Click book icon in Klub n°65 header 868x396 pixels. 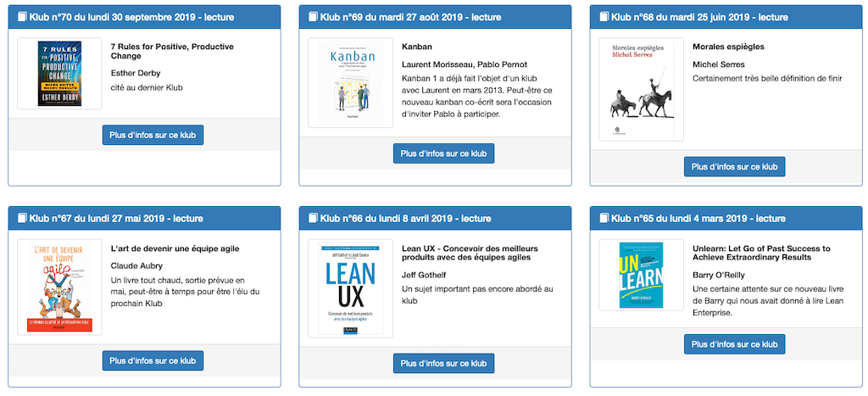pos(604,218)
